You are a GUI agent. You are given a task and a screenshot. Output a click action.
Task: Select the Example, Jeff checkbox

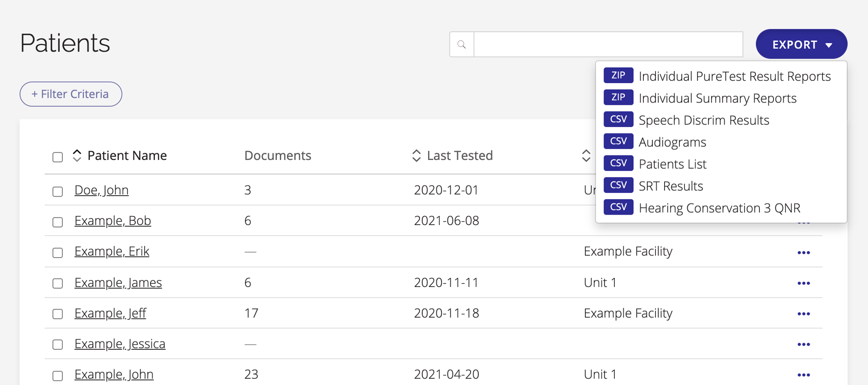click(x=57, y=314)
